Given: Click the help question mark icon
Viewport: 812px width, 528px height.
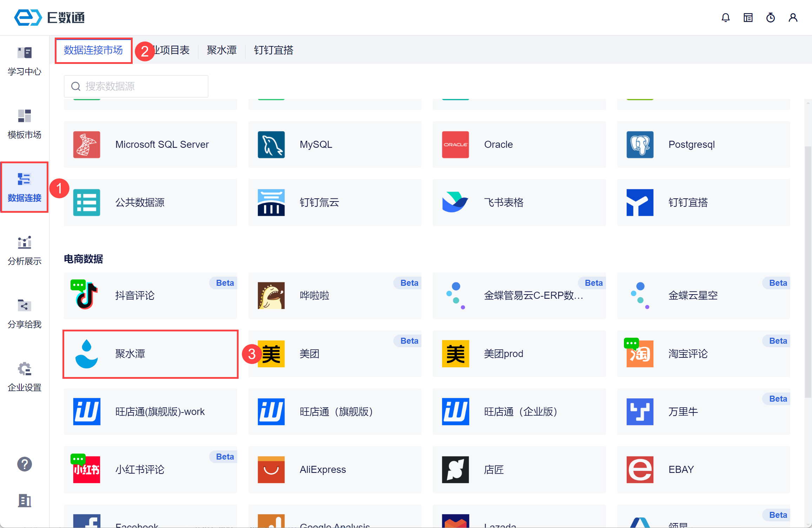Looking at the screenshot, I should [x=25, y=464].
